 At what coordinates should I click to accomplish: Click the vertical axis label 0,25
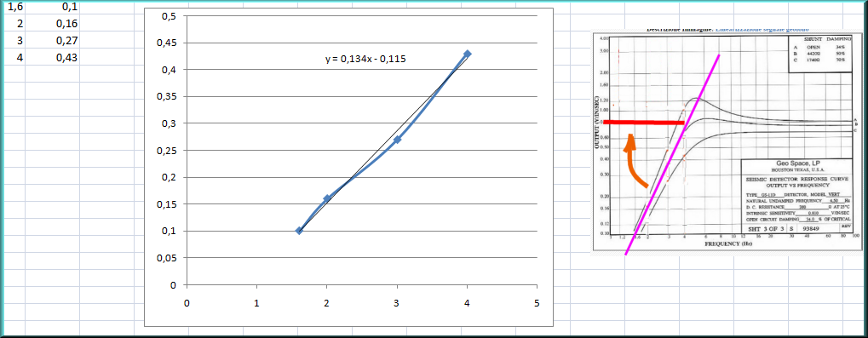[167, 151]
